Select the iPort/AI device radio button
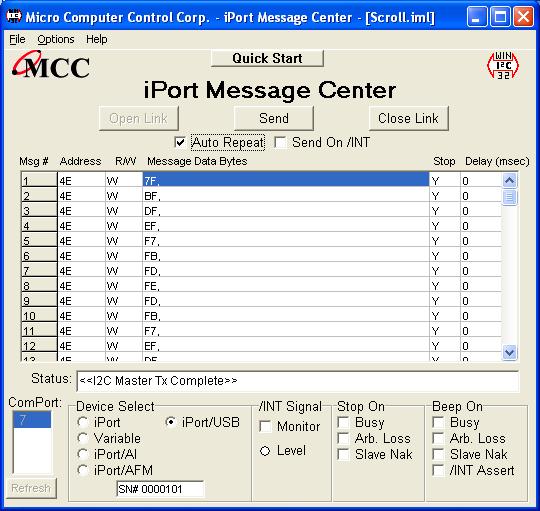The width and height of the screenshot is (540, 511). pyautogui.click(x=83, y=455)
